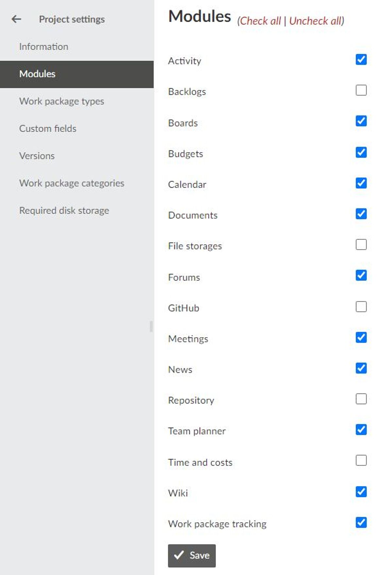Check the Time and costs module

click(361, 460)
